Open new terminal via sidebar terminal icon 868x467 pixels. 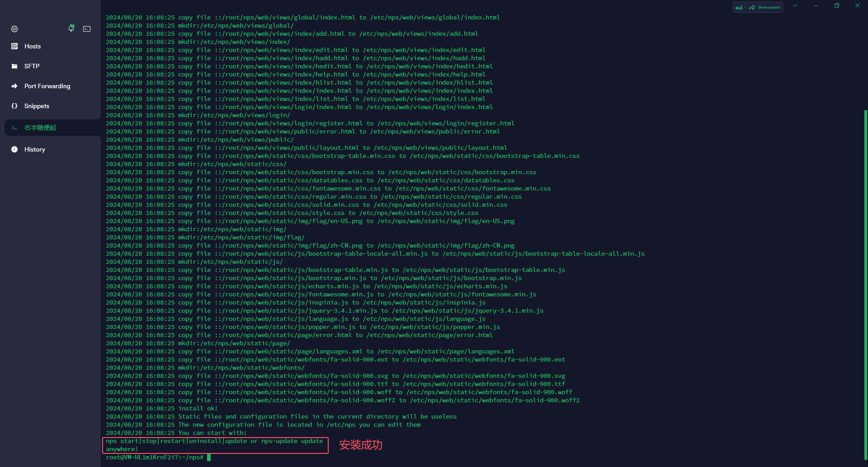87,29
